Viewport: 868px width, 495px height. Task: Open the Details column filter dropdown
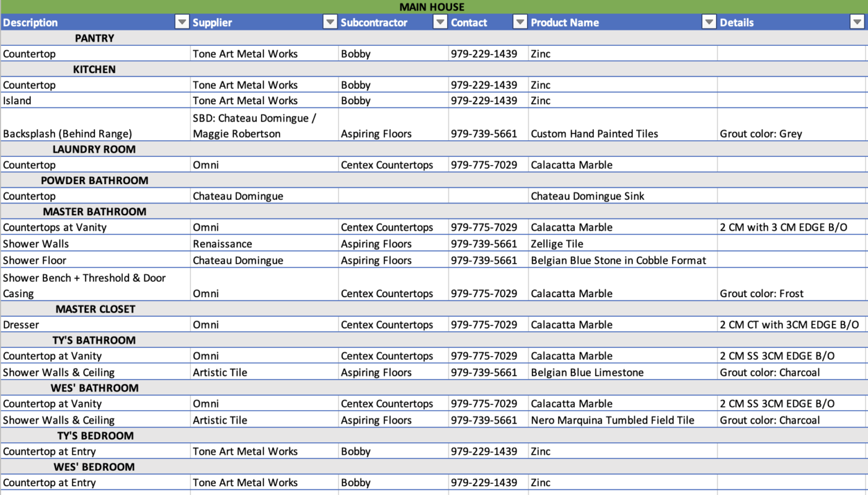point(857,22)
